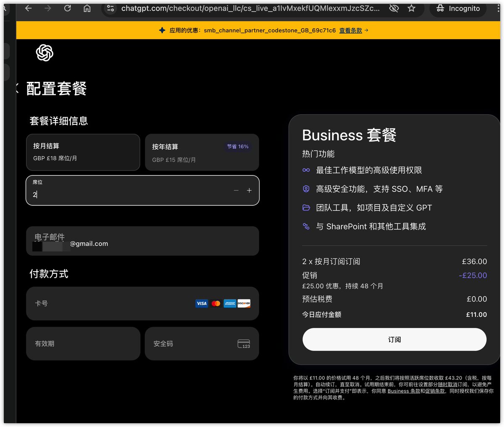This screenshot has width=504, height=427.
Task: Click the 'GBP £18 席位/月' price text
Action: [x=55, y=158]
